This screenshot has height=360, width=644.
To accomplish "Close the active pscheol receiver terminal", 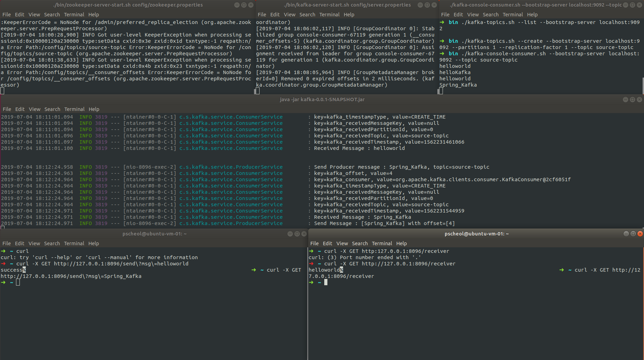I will (x=640, y=234).
